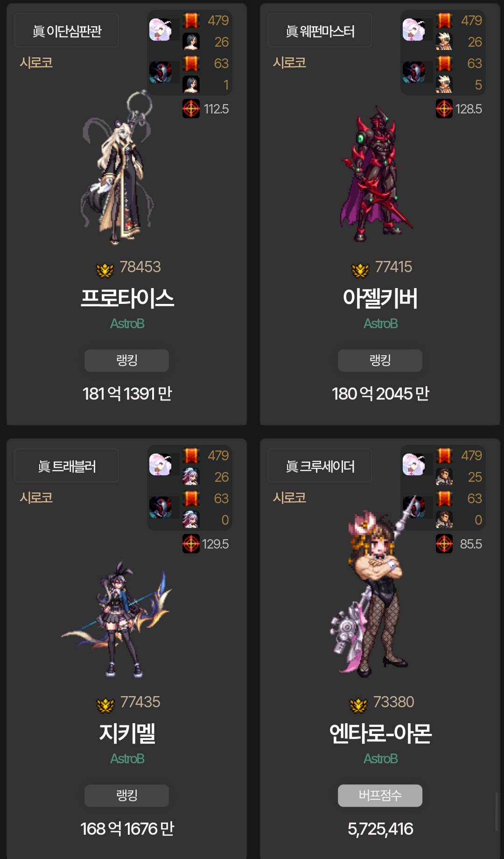Click the AstroB guild link under 지키멜
Screen dimensions: 504x859
pos(127,759)
